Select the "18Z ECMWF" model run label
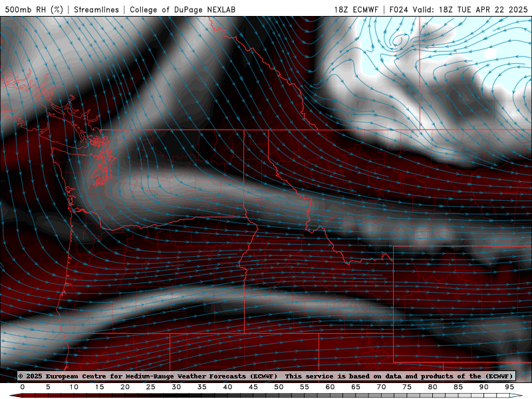This screenshot has width=532, height=399. click(x=356, y=9)
